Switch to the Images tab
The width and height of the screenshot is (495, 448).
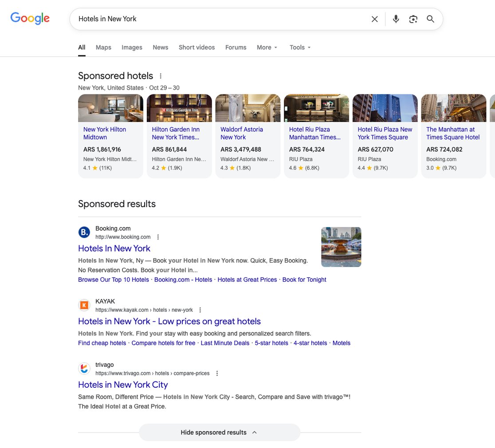pos(132,47)
